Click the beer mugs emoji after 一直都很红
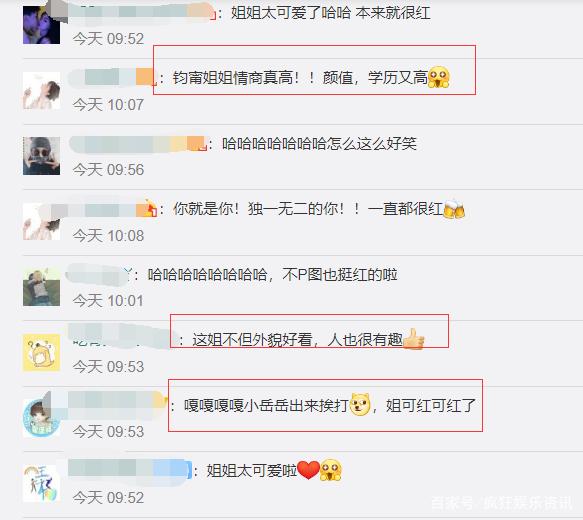This screenshot has width=583, height=520. 454,209
